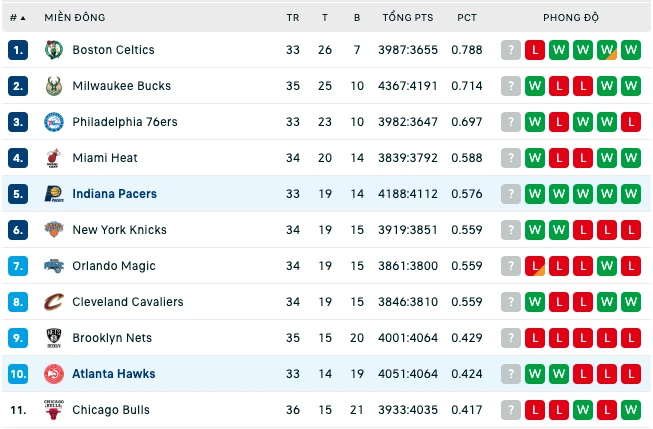Click the Cleveland Cavaliers C logo
653x429 pixels.
click(x=54, y=302)
